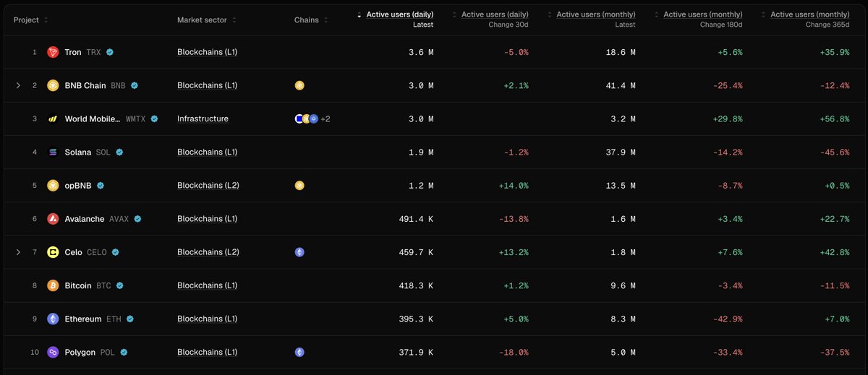Sort by Active users (monthly) Change 365d

[x=805, y=20]
